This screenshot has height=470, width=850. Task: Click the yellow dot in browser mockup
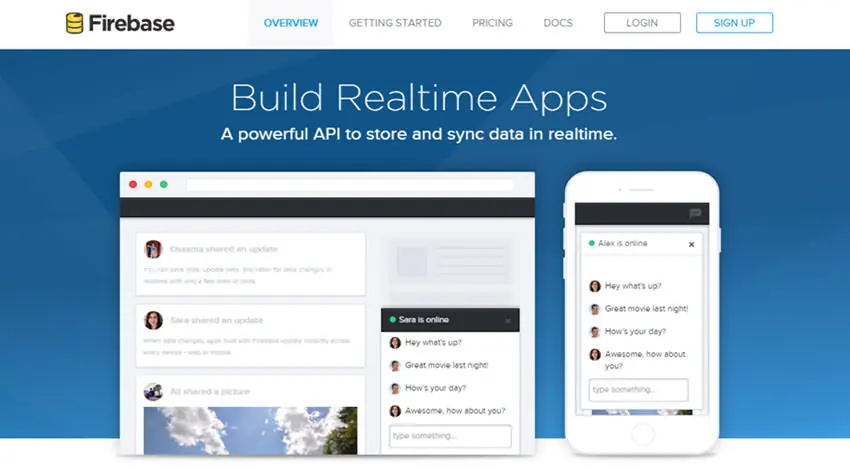point(148,184)
